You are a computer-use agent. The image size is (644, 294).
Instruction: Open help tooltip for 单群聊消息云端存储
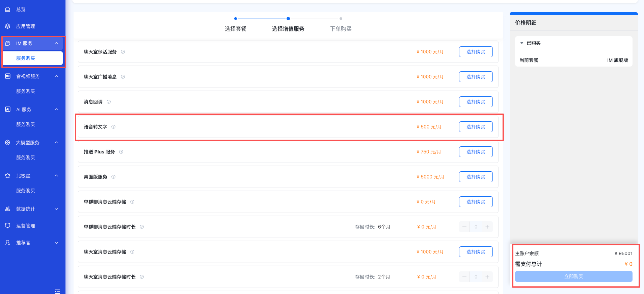pyautogui.click(x=132, y=202)
